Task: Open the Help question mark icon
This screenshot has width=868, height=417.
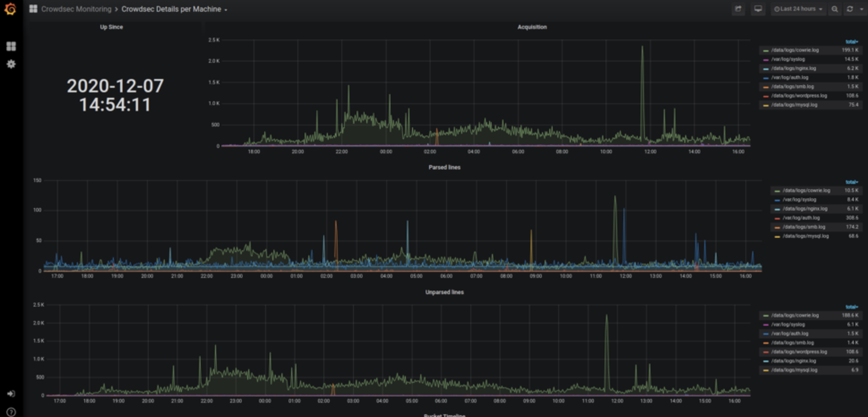Action: click(x=11, y=412)
